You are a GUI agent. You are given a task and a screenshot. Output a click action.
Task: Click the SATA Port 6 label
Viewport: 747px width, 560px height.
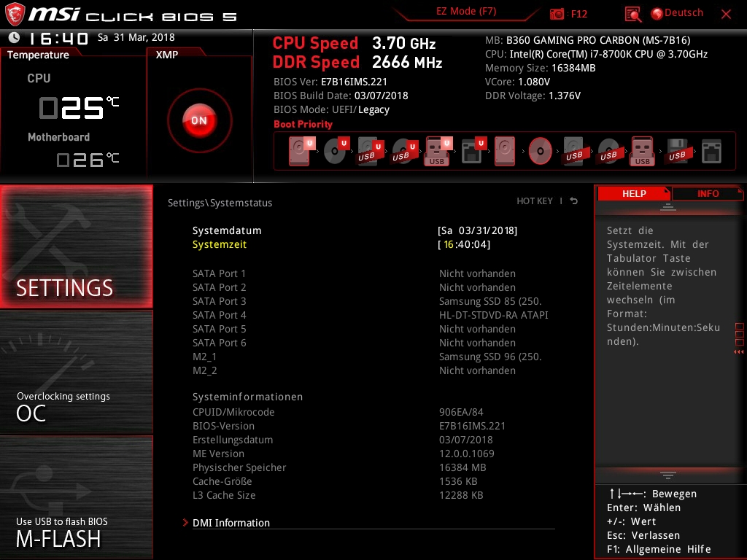[219, 343]
